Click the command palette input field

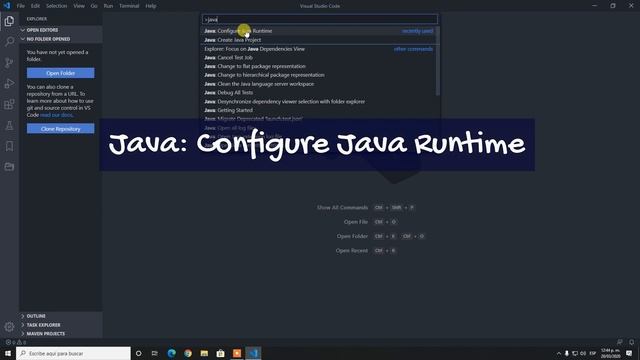pyautogui.click(x=320, y=19)
